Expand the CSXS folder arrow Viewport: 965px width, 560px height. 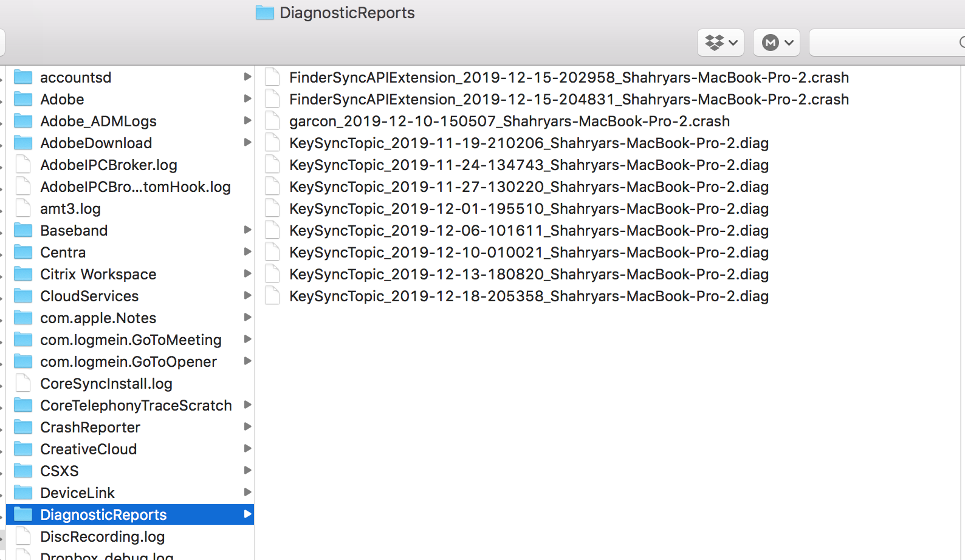click(247, 470)
